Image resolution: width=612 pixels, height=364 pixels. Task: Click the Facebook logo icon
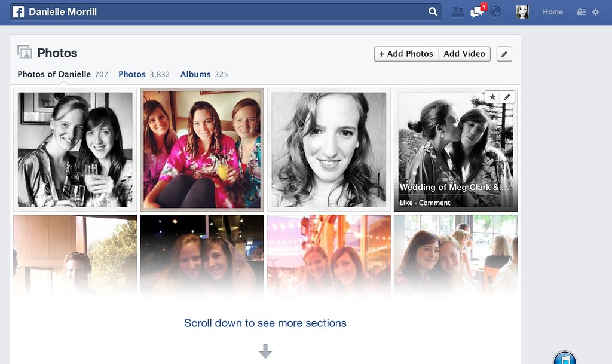[x=18, y=12]
